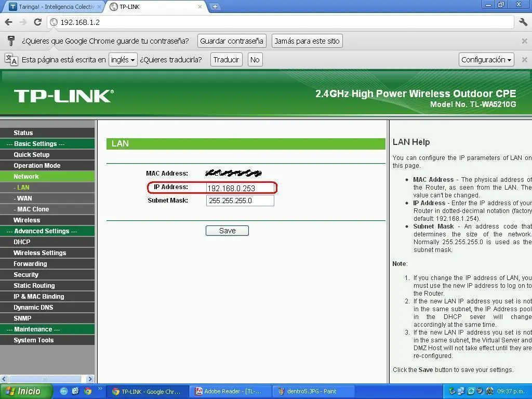Choose Jamás para este sitio

tap(307, 41)
